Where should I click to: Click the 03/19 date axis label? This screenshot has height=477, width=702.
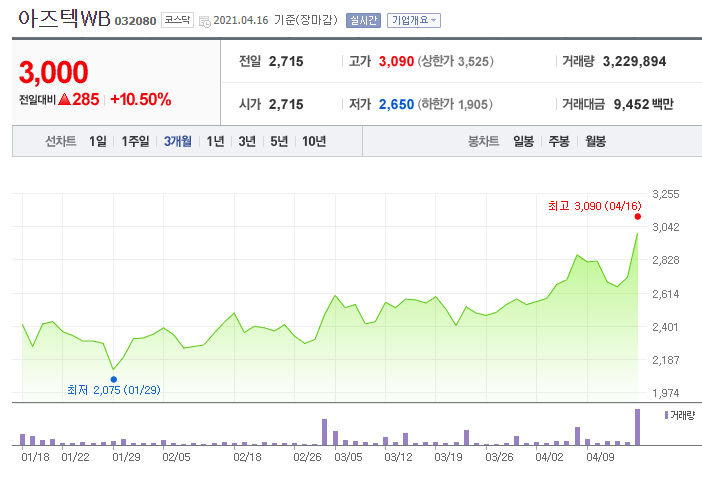coord(448,457)
